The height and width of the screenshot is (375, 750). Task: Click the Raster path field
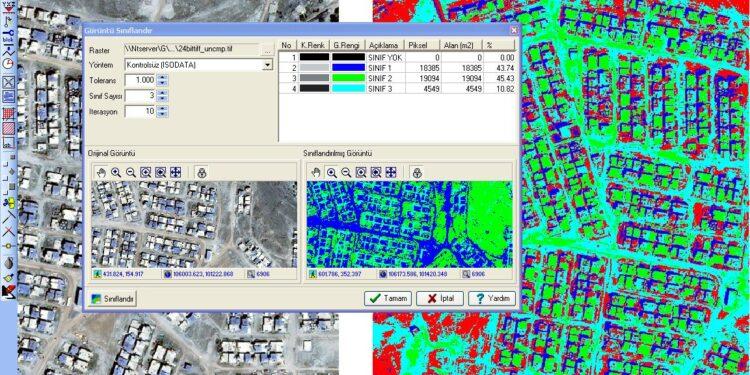[192, 49]
